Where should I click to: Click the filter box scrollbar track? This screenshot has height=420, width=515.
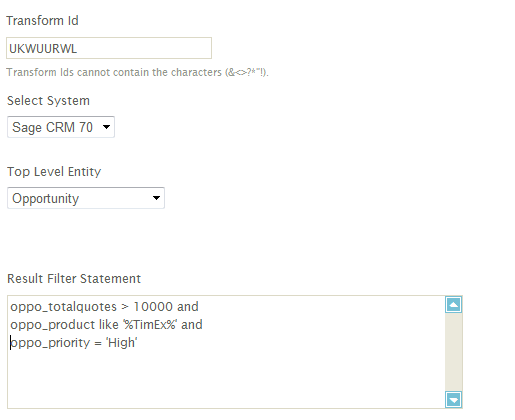(453, 352)
